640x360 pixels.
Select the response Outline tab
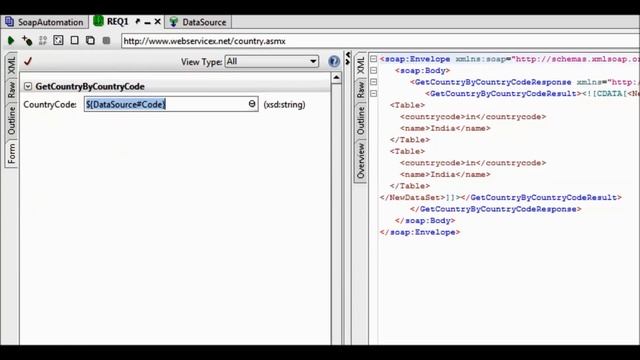click(360, 120)
